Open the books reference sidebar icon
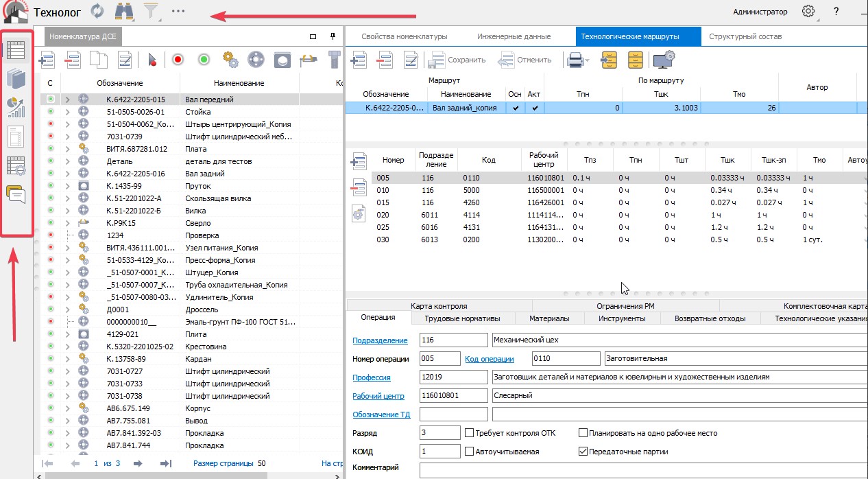Viewport: 868px width, 479px height. (16, 79)
